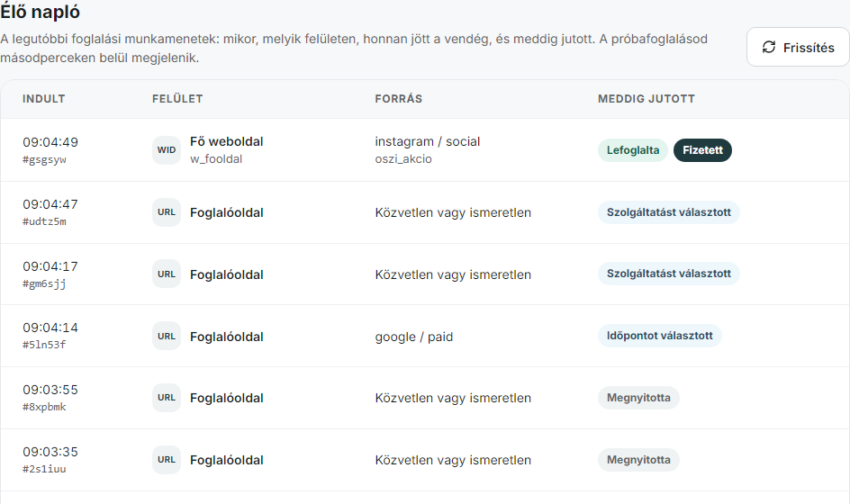Click the URL badge in the 09:03:35 row
Screen dimensions: 850x504
point(167,460)
